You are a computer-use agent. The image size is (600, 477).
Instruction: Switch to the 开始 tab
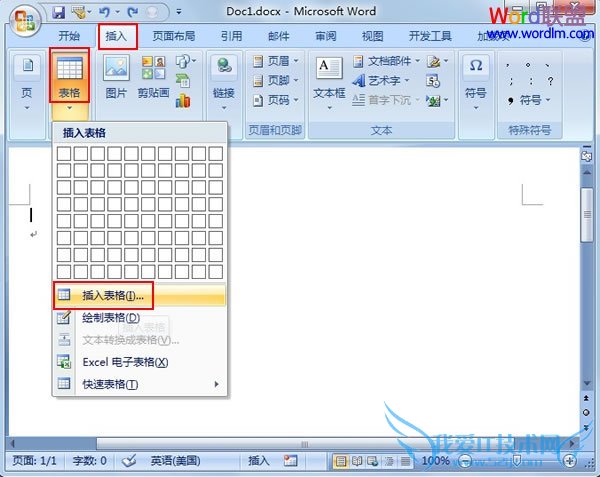point(69,36)
